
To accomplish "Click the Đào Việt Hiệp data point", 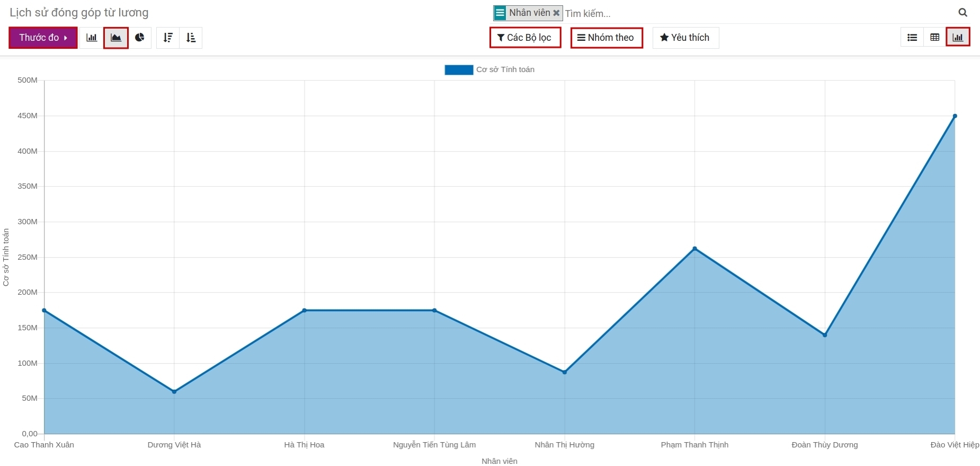I will (955, 116).
